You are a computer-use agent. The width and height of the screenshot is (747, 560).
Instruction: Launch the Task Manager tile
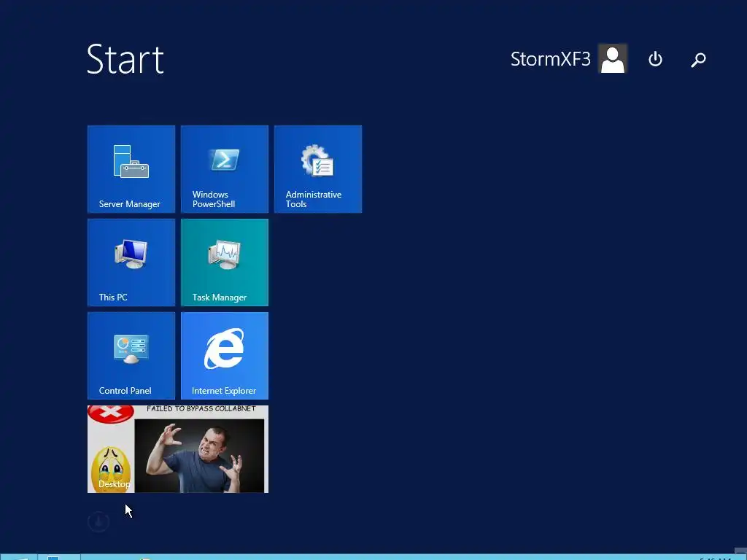225,262
